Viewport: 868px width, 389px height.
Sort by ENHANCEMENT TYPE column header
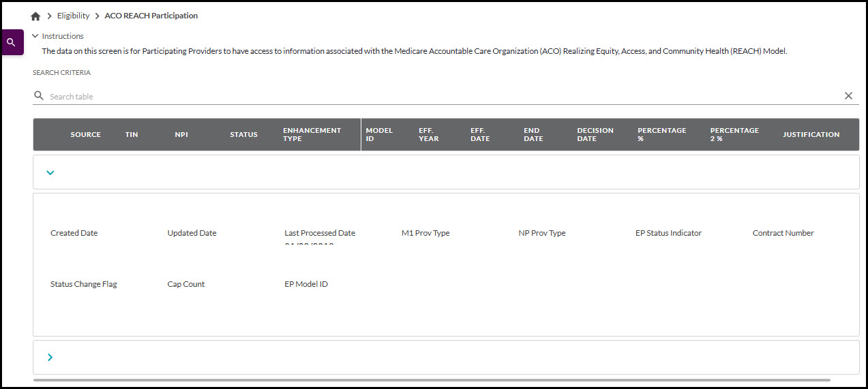click(312, 135)
